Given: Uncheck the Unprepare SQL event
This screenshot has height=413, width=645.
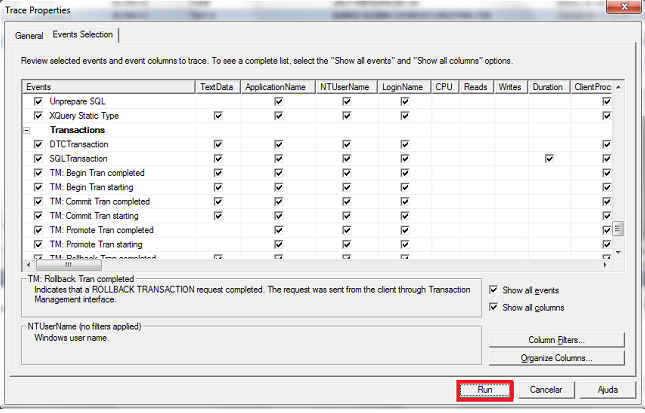Looking at the screenshot, I should [38, 101].
